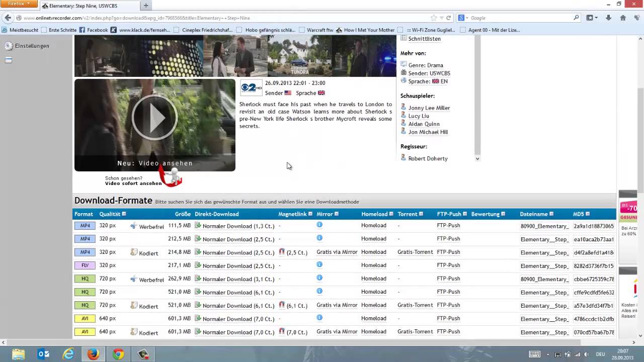Open the How I Met Your Mother bookmark
The width and height of the screenshot is (644, 362).
[365, 30]
